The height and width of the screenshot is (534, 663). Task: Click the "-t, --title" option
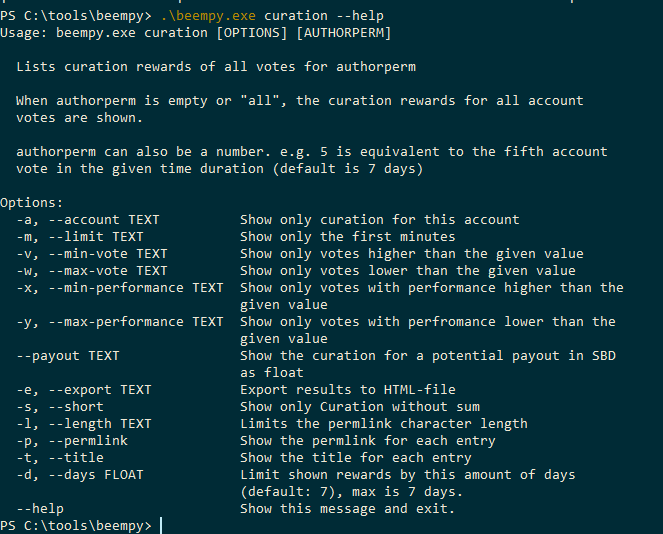coord(64,457)
